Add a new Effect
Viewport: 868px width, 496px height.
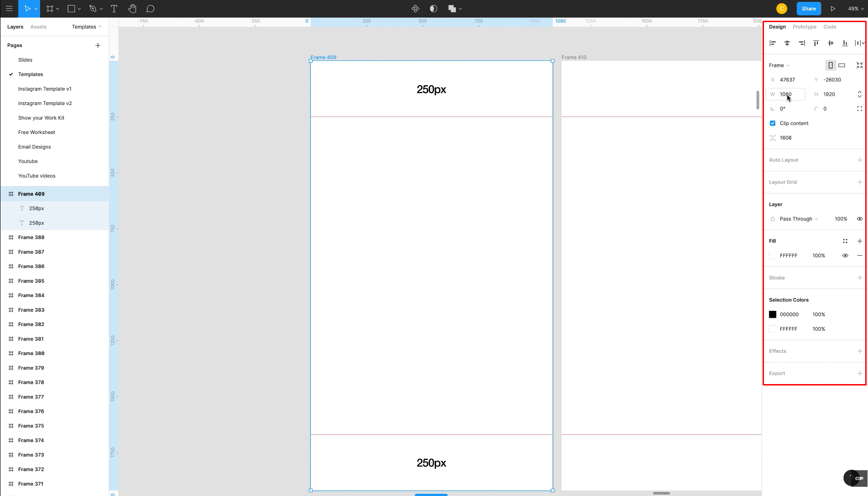pyautogui.click(x=860, y=351)
